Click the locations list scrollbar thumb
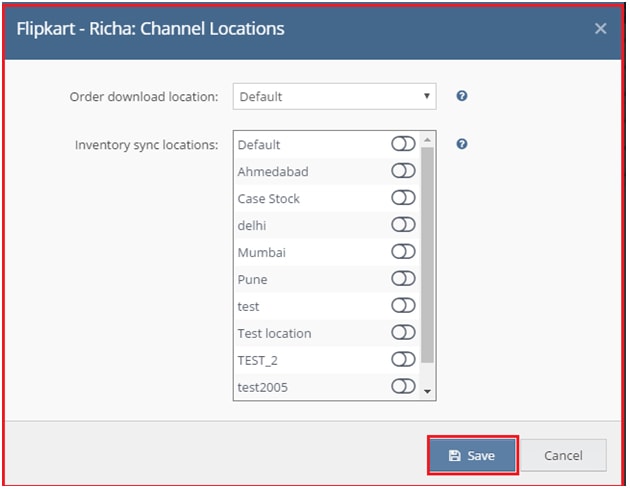630x489 pixels. click(428, 255)
